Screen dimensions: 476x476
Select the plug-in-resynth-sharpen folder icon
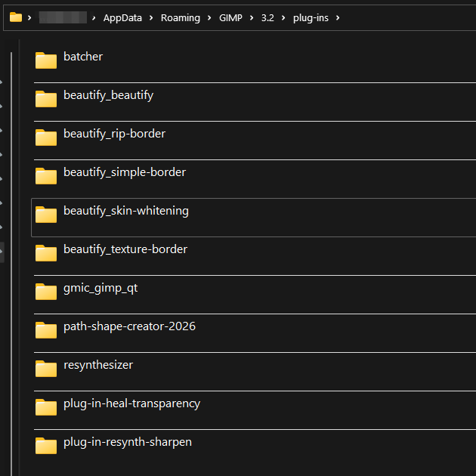tap(46, 446)
